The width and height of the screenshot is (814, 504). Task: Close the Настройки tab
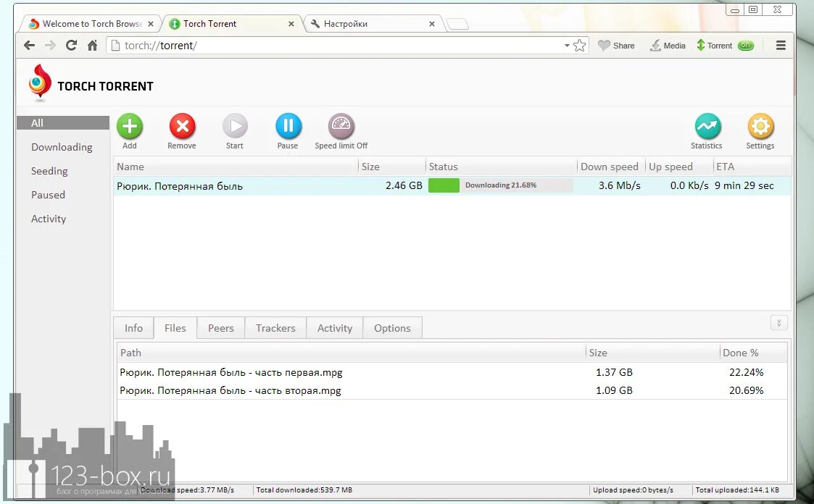click(432, 24)
